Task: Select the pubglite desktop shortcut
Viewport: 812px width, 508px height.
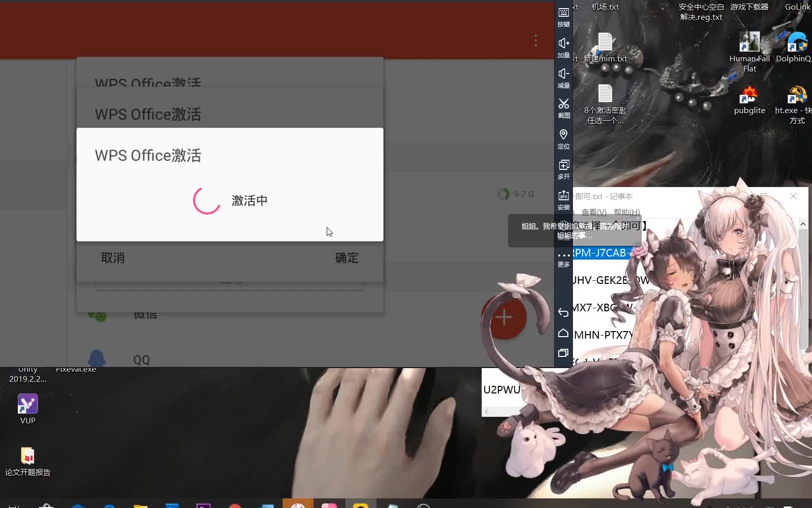Action: (x=749, y=100)
